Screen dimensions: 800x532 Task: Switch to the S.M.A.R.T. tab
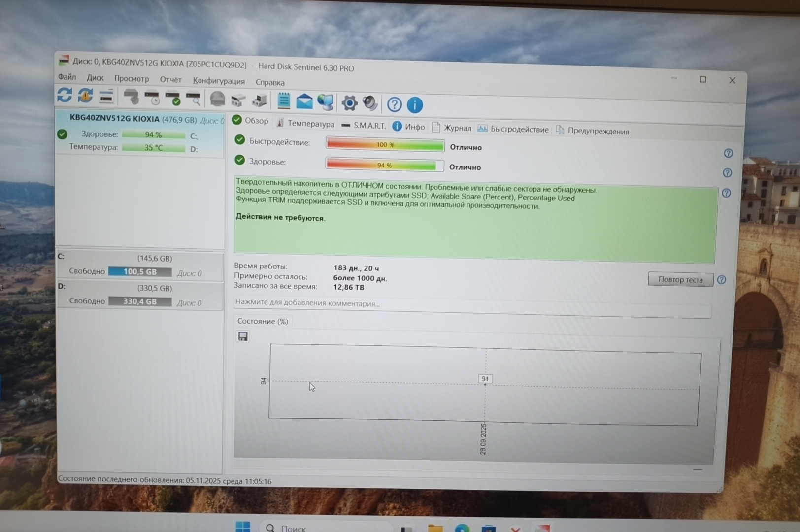[364, 126]
